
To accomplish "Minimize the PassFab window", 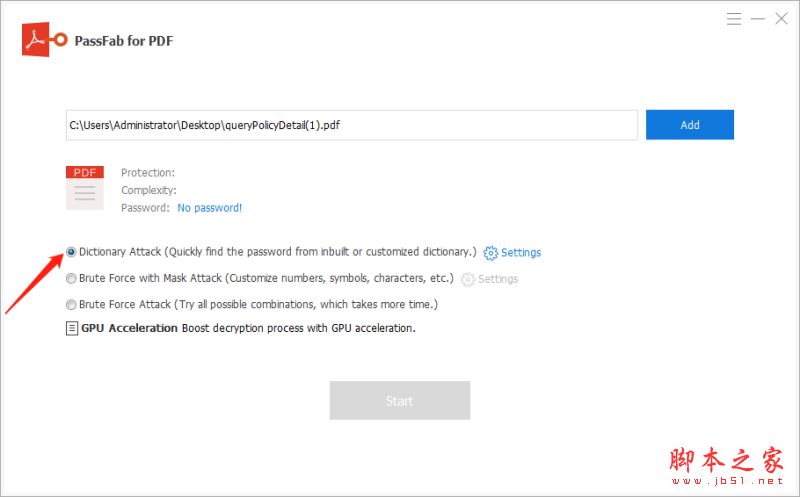I will click(x=758, y=19).
